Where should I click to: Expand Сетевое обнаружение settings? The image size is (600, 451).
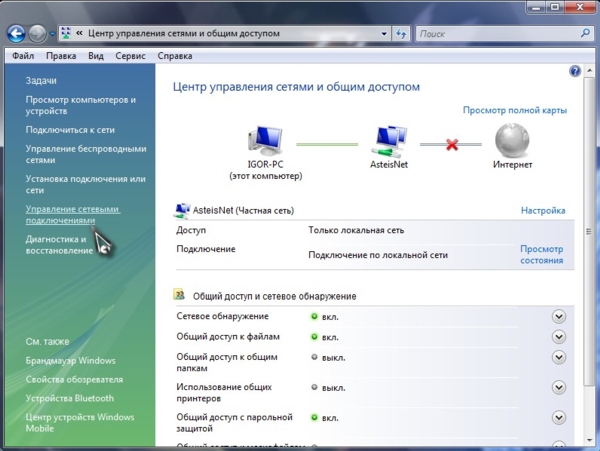tap(559, 317)
